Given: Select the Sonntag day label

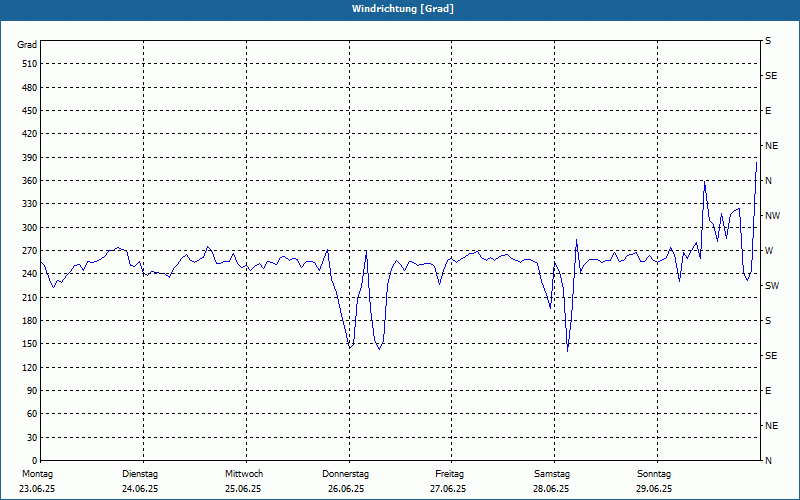Looking at the screenshot, I should tap(654, 474).
